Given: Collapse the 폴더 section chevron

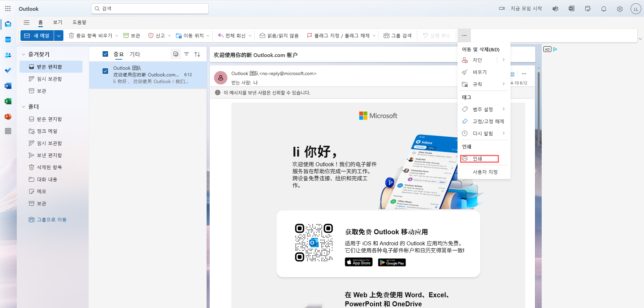Looking at the screenshot, I should (x=23, y=106).
